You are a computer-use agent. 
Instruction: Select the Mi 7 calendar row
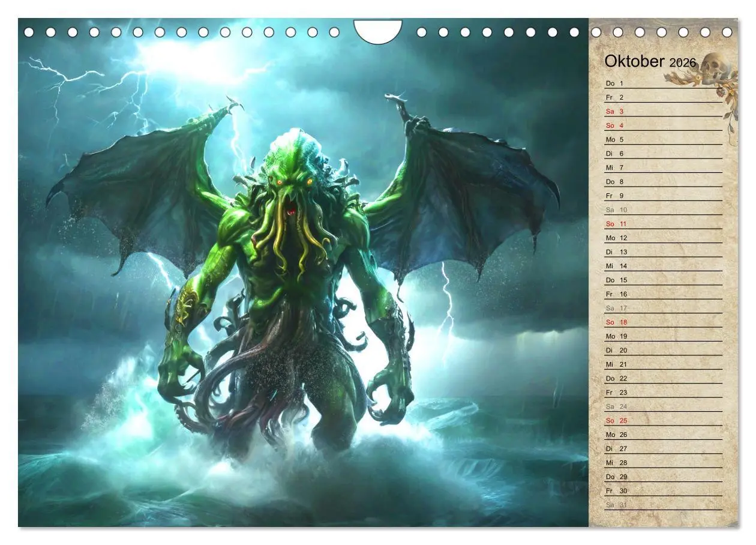point(663,167)
